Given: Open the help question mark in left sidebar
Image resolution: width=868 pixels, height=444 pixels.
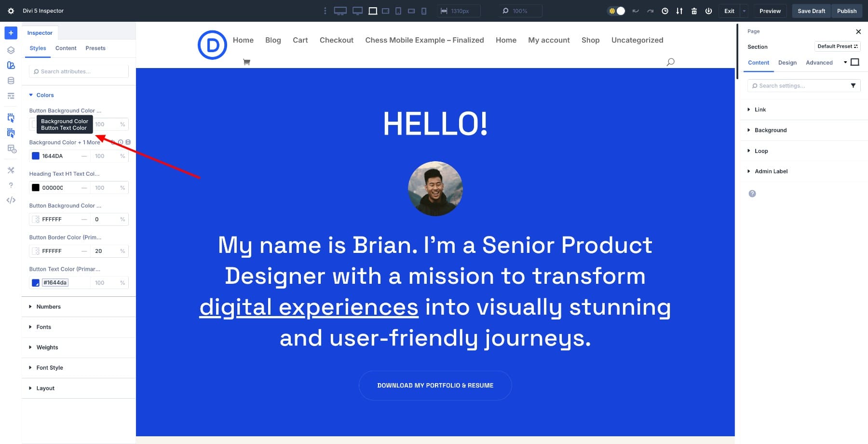Looking at the screenshot, I should [x=11, y=185].
